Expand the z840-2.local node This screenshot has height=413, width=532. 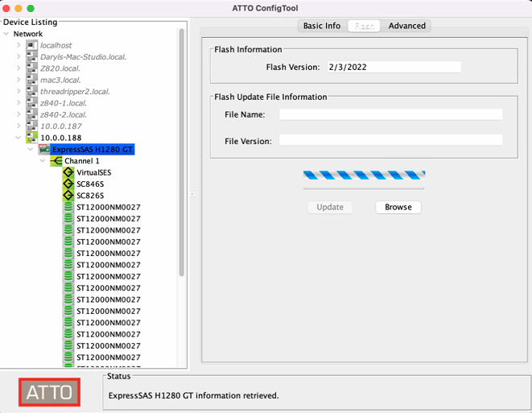click(19, 114)
